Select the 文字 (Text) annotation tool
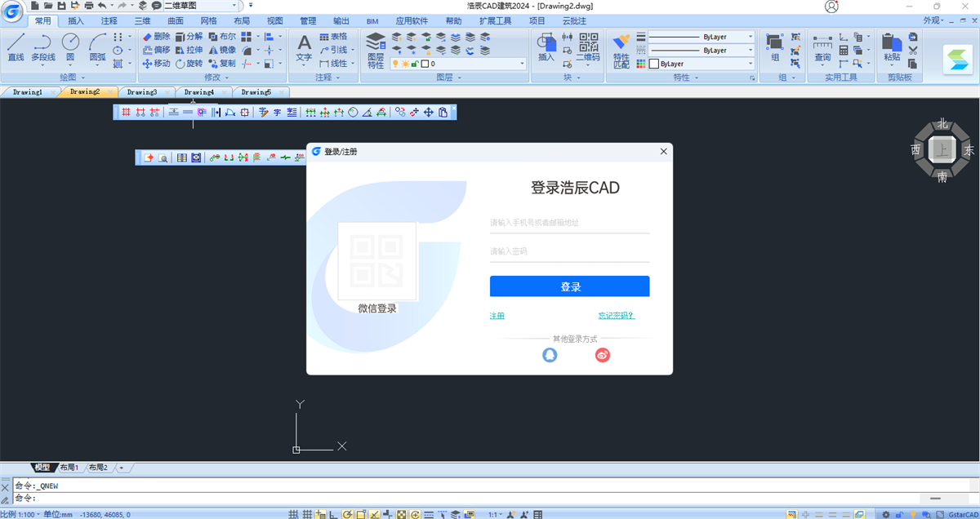Viewport: 980px width, 519px height. (304, 49)
